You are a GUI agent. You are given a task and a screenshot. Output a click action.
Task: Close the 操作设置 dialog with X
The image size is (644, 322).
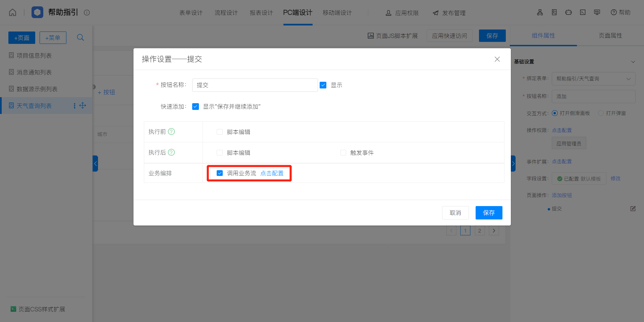point(497,59)
